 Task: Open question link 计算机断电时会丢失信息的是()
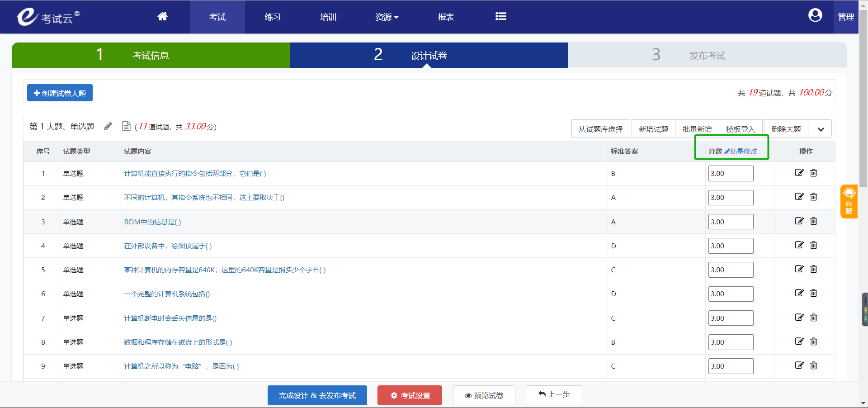pos(170,318)
